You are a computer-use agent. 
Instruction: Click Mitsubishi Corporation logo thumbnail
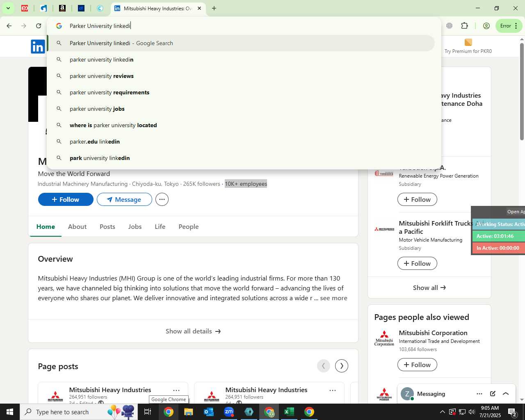tap(384, 338)
